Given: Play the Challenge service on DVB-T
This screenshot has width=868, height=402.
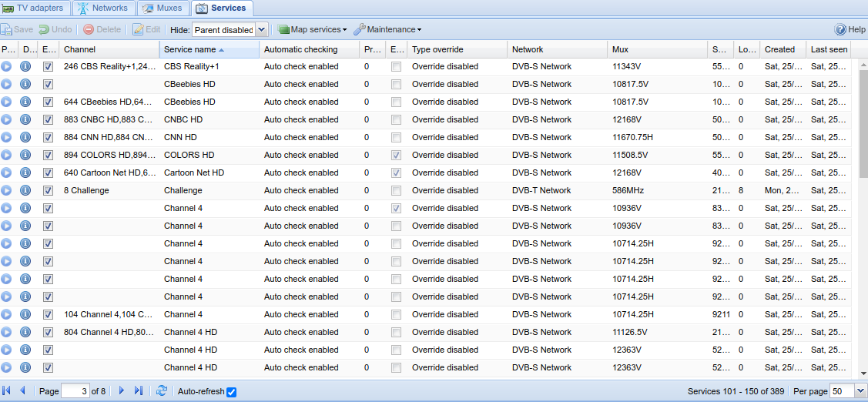Looking at the screenshot, I should 6,190.
